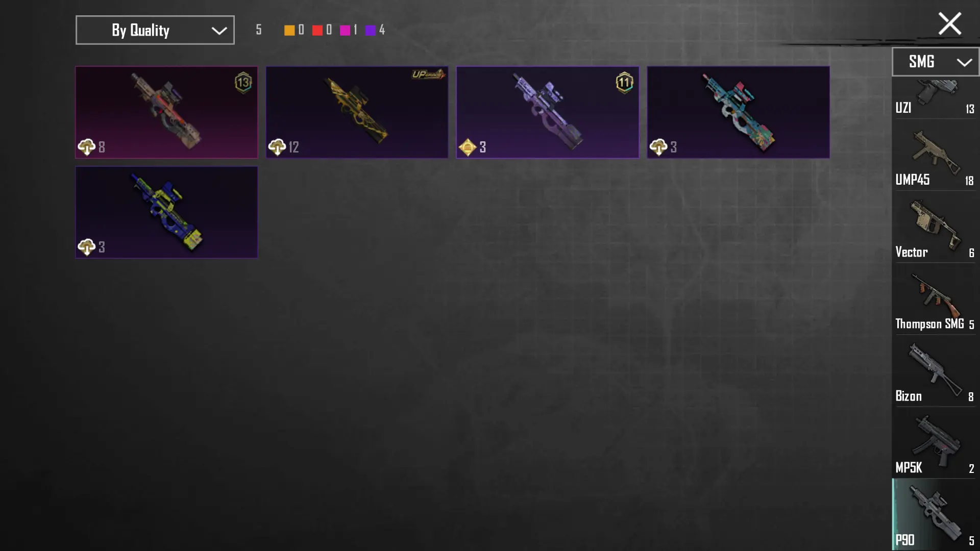Filter by the purple quality swatch
The height and width of the screenshot is (551, 980).
(x=371, y=30)
